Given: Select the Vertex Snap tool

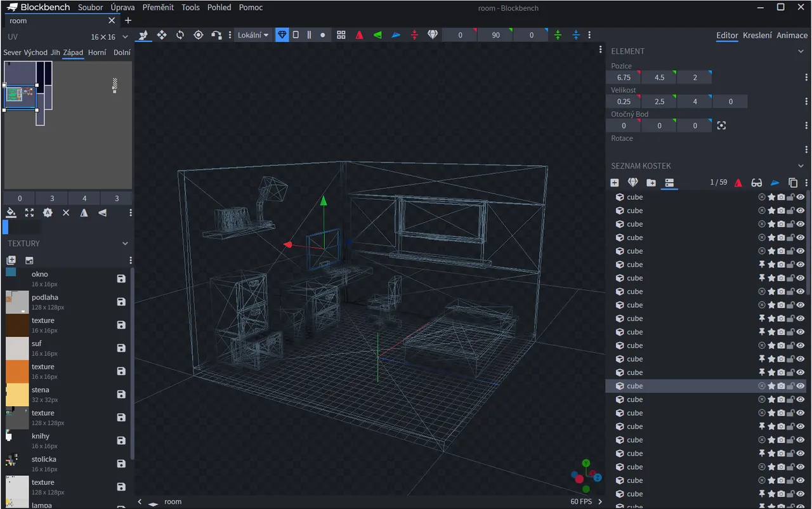Looking at the screenshot, I should click(x=216, y=35).
